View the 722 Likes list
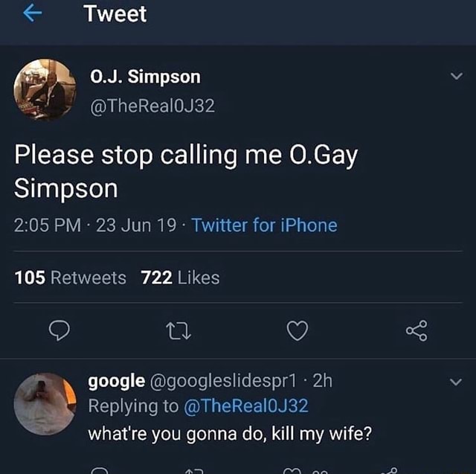This screenshot has width=476, height=474. [x=180, y=278]
